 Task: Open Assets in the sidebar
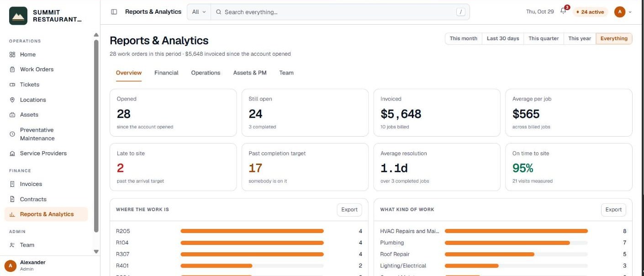tap(46, 115)
